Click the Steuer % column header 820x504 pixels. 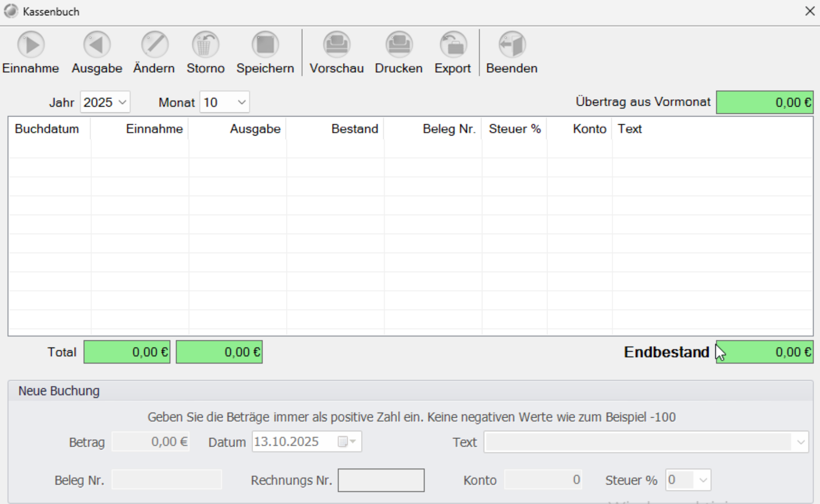click(x=514, y=129)
